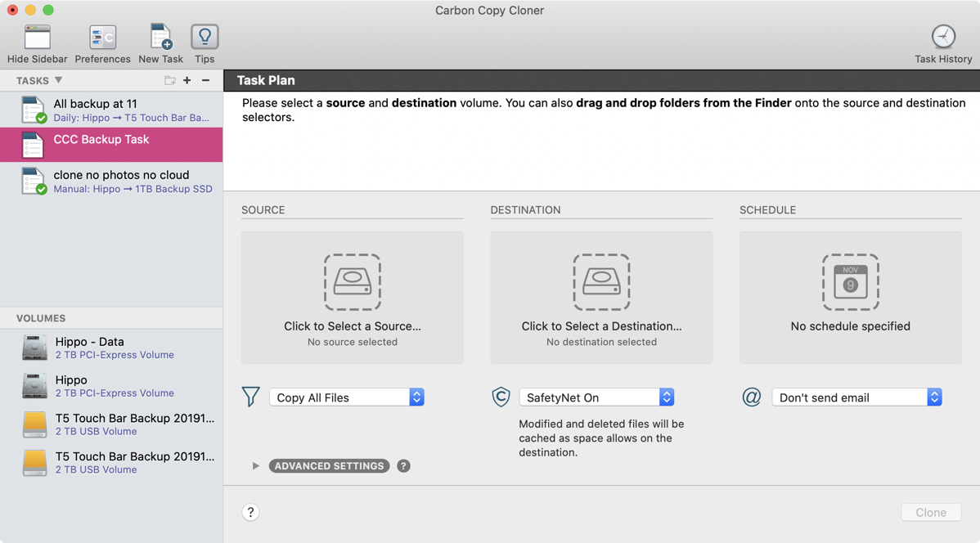Open the schedule selector calendar box

tap(850, 298)
